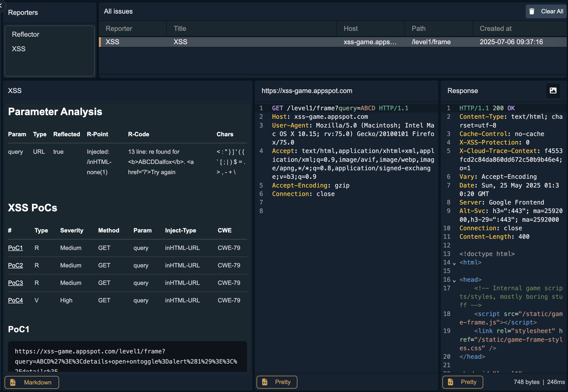The height and width of the screenshot is (392, 568).
Task: Click the Inject-Type column header
Action: coord(181,230)
